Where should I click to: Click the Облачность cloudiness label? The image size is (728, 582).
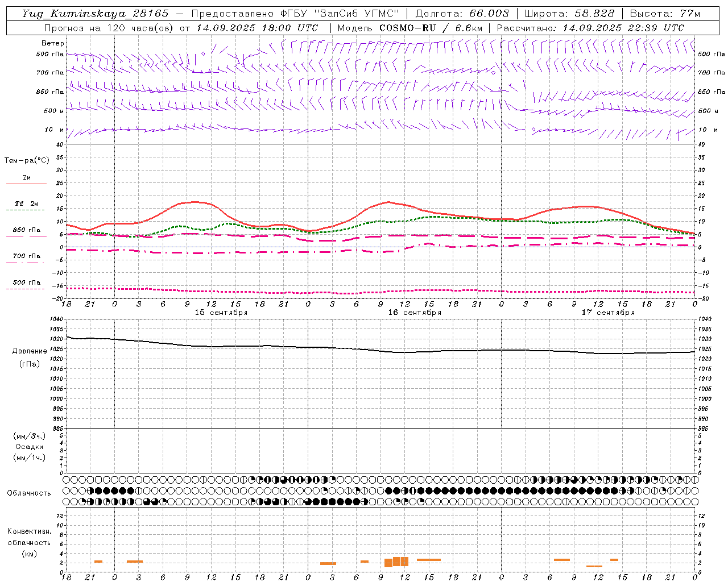pyautogui.click(x=29, y=493)
